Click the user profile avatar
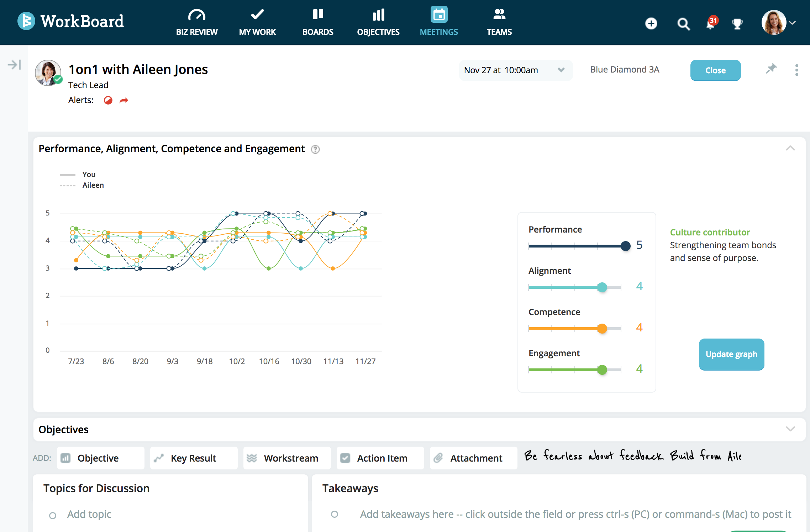Image resolution: width=810 pixels, height=532 pixels. 774,22
